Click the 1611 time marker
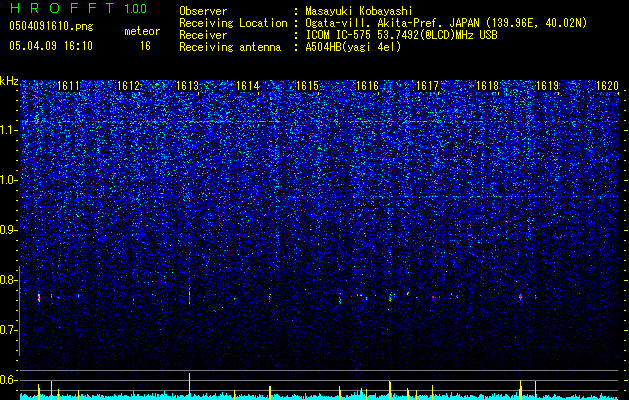 pyautogui.click(x=68, y=86)
